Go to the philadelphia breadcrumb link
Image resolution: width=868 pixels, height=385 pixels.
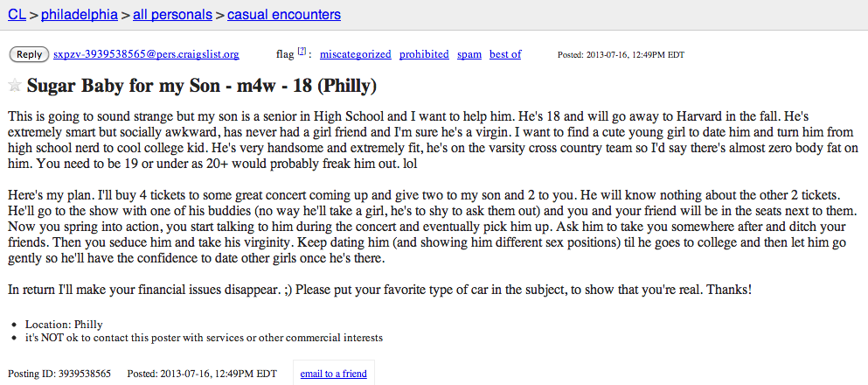(x=80, y=14)
